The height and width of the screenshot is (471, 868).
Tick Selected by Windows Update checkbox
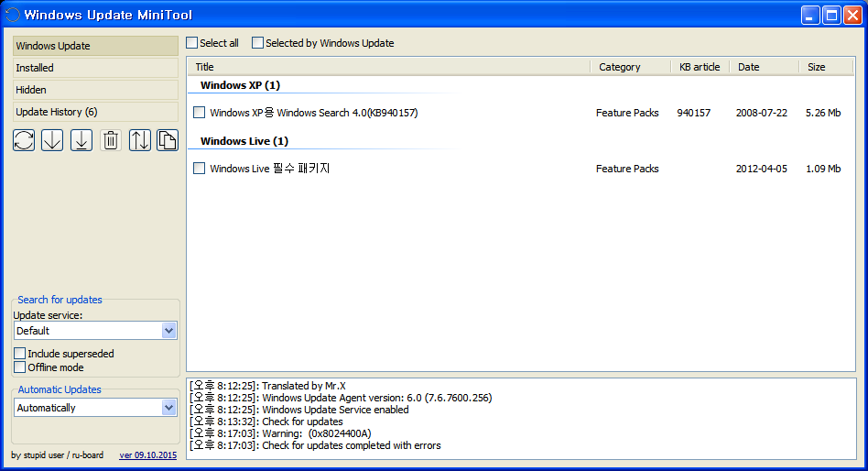point(257,43)
